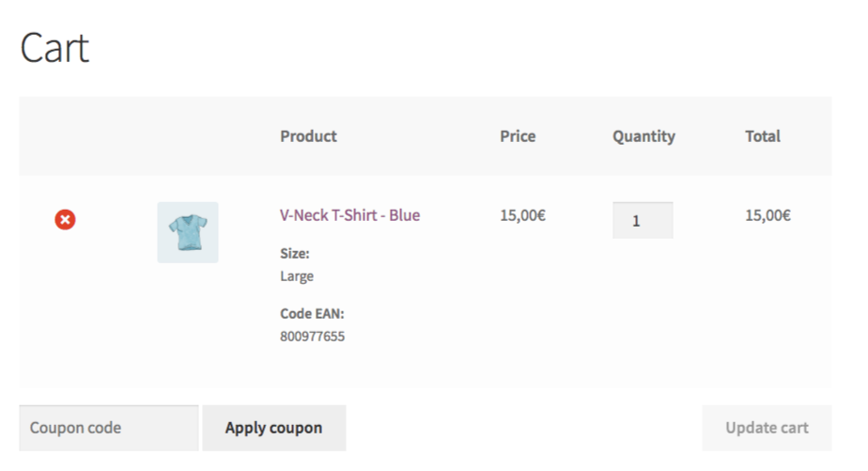Click the 15,00€ value under Price
The height and width of the screenshot is (471, 868).
tap(523, 215)
